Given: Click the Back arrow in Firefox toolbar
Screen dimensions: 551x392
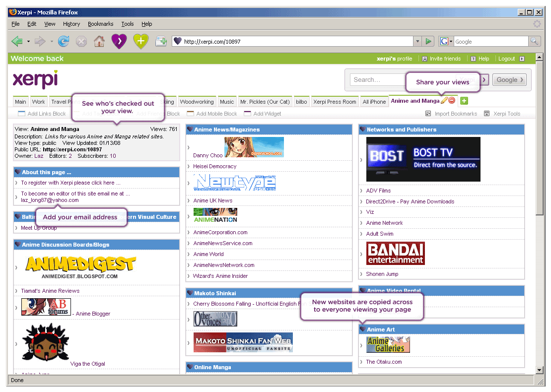Looking at the screenshot, I should [17, 42].
